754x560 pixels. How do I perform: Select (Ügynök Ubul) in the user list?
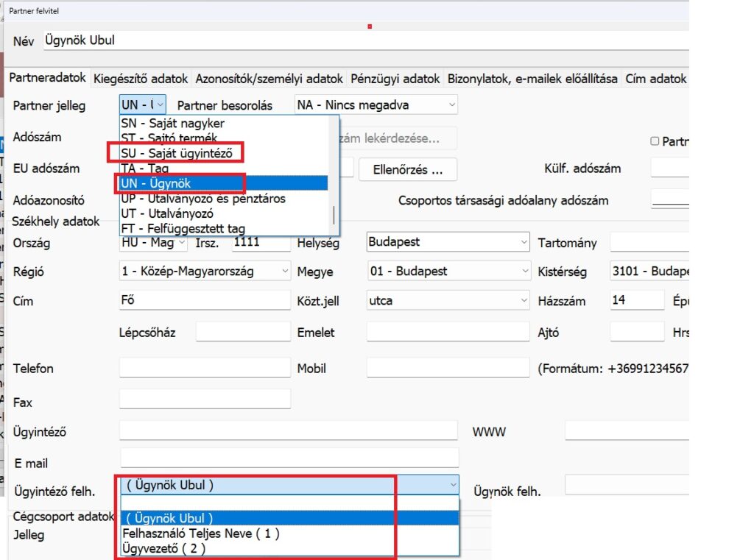(x=290, y=518)
